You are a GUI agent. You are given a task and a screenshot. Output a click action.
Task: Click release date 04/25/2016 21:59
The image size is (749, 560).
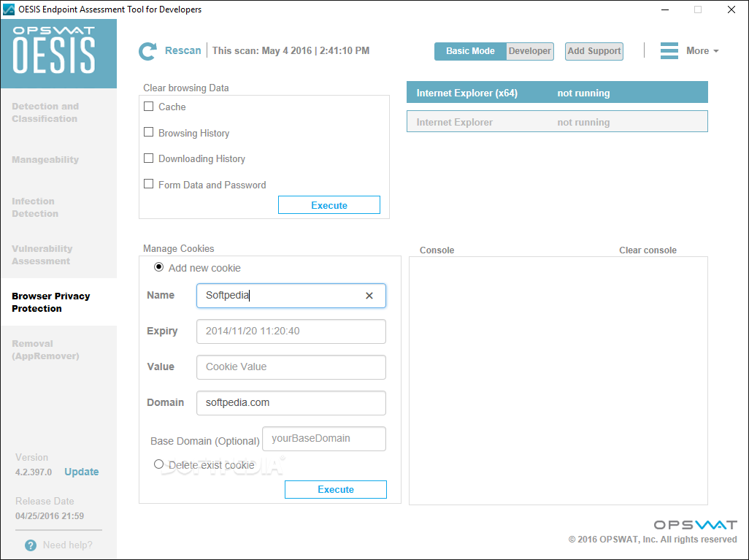pyautogui.click(x=50, y=516)
